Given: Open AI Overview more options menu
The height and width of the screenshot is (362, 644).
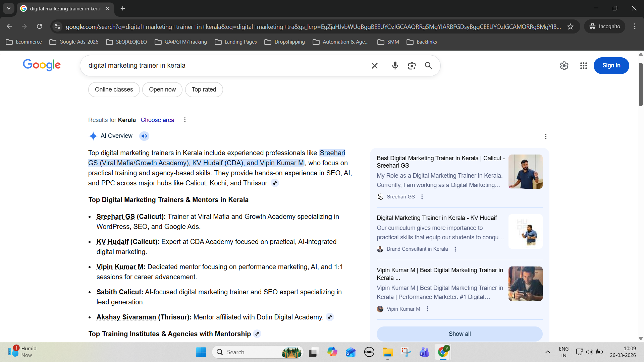Looking at the screenshot, I should point(546,136).
